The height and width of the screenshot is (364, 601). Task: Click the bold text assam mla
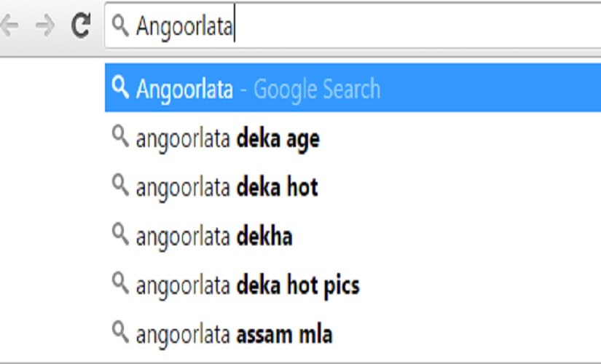(x=284, y=334)
